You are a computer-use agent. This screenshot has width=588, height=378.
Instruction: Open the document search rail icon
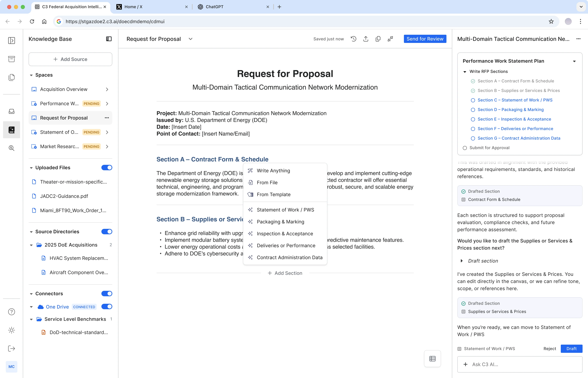(x=12, y=148)
